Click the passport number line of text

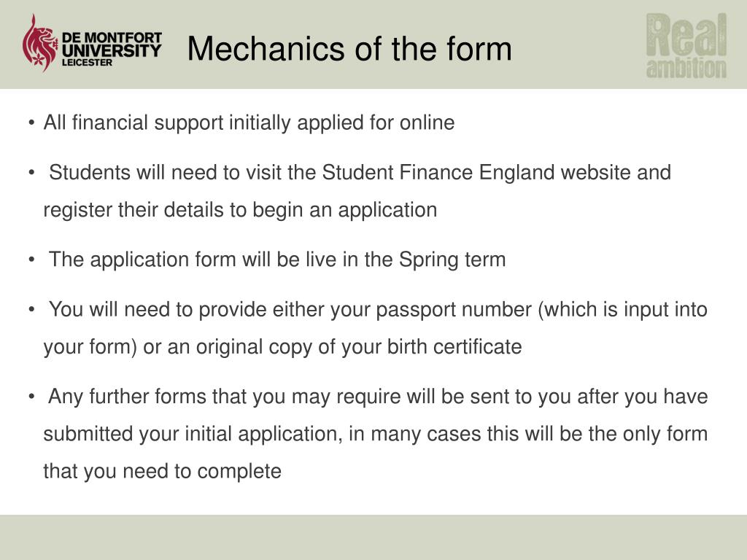[378, 309]
